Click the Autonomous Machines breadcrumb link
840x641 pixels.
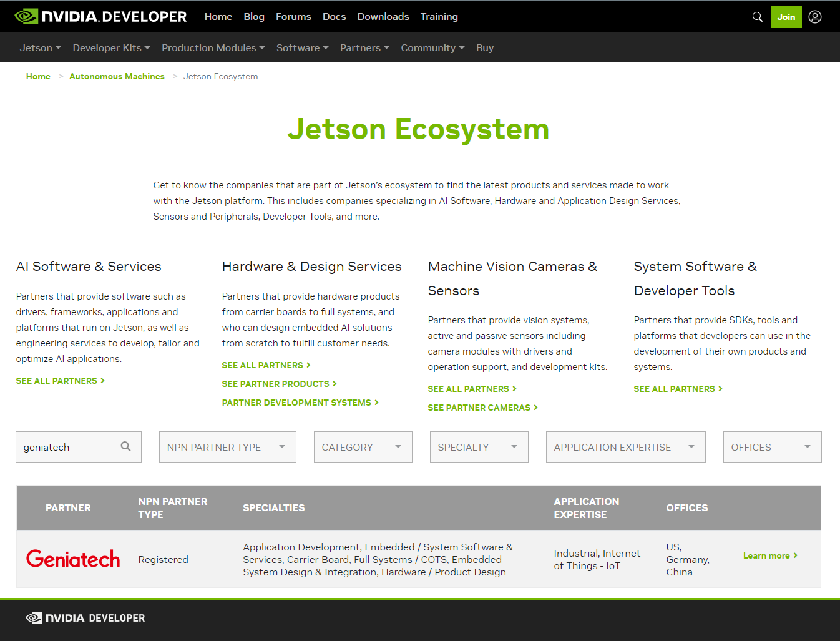pos(117,76)
